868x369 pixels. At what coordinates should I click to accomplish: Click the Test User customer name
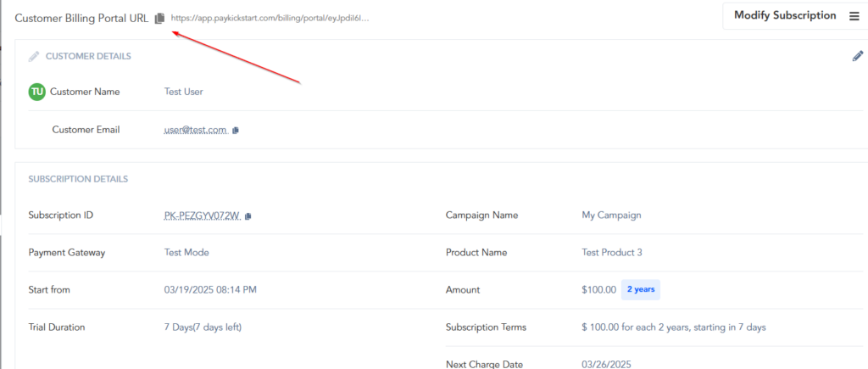183,92
